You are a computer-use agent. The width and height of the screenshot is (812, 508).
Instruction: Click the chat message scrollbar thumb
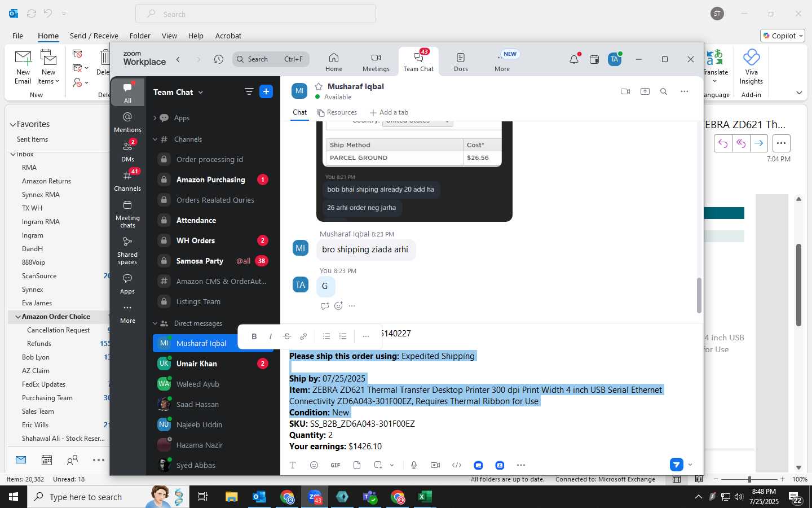[x=699, y=295]
